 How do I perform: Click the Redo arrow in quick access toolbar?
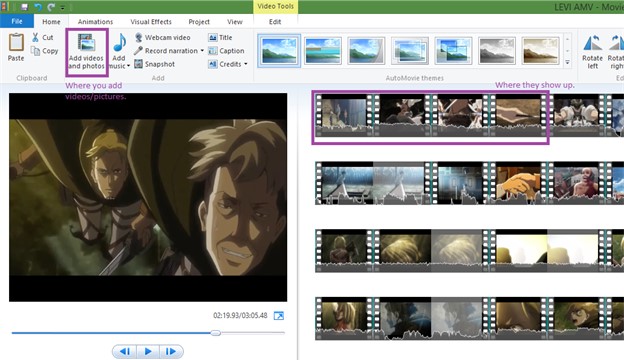tap(51, 7)
